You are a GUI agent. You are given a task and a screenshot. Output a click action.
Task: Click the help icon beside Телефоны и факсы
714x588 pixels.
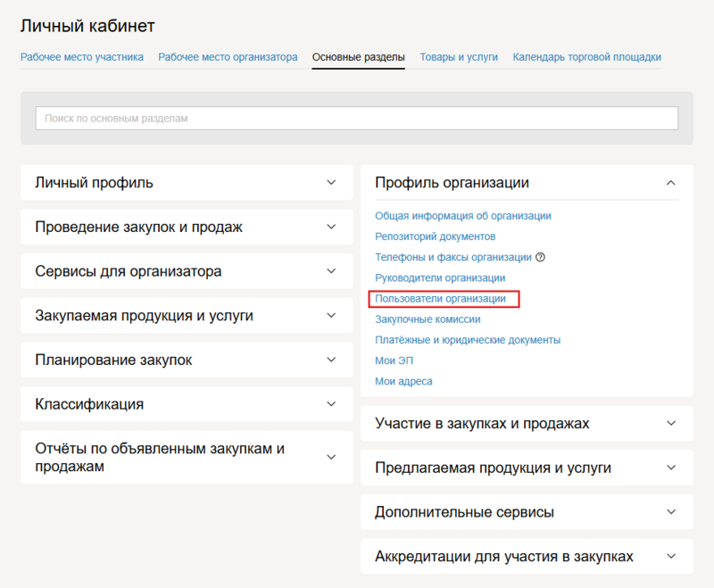pos(540,257)
